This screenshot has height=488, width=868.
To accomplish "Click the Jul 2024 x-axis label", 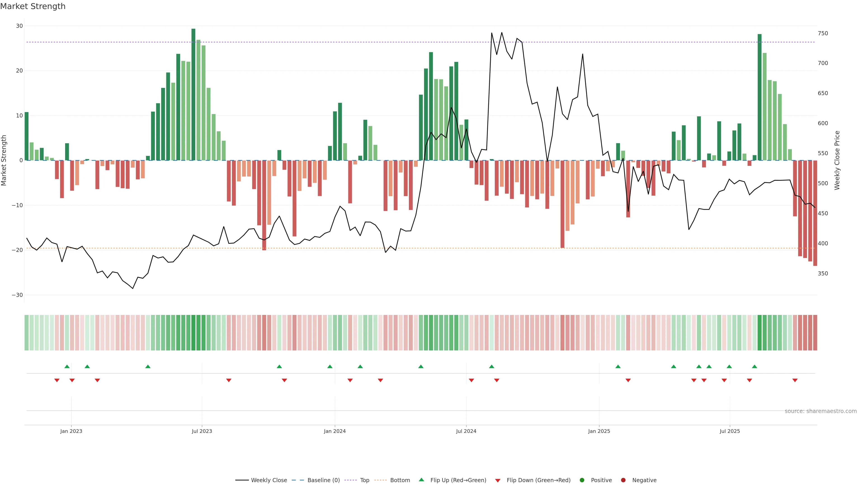I will tap(466, 431).
